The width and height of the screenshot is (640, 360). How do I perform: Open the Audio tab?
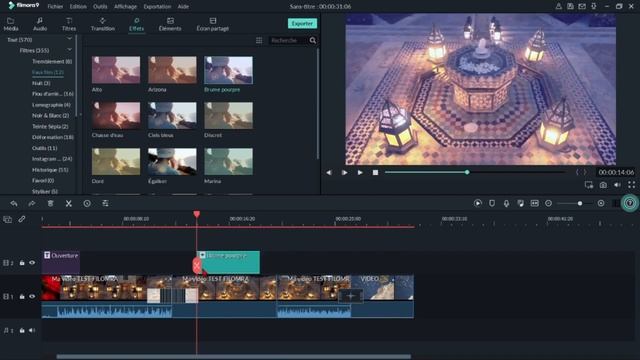click(x=40, y=24)
